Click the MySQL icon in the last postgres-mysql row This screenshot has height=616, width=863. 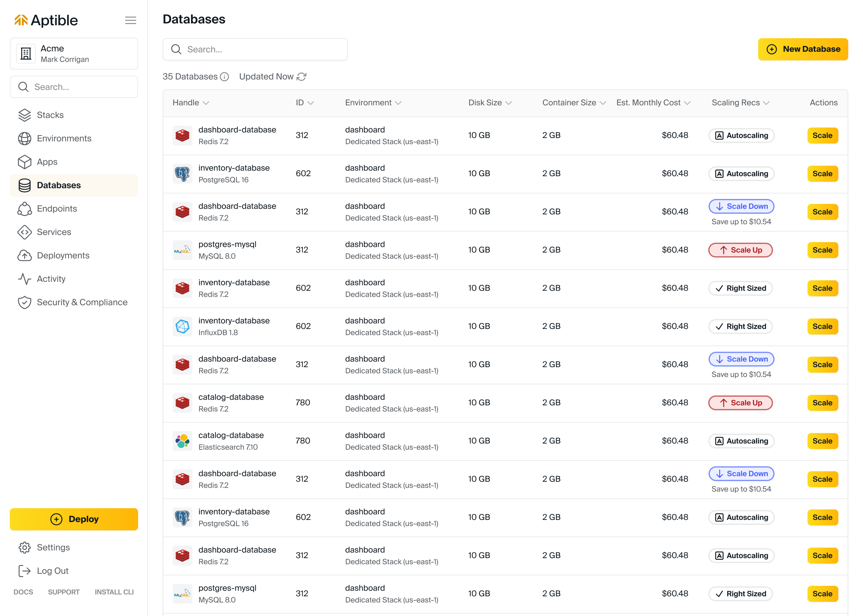click(182, 594)
